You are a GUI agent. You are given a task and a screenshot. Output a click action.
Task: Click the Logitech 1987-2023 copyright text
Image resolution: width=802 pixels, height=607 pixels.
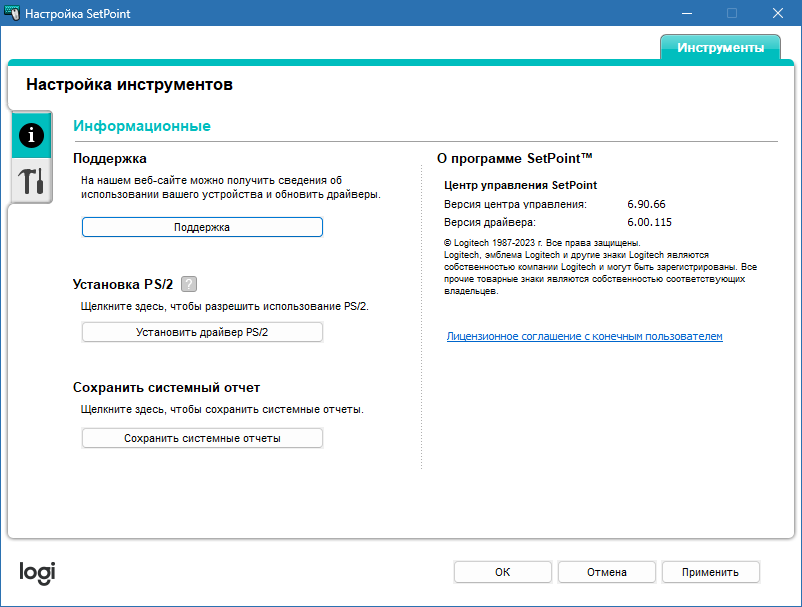click(x=542, y=243)
